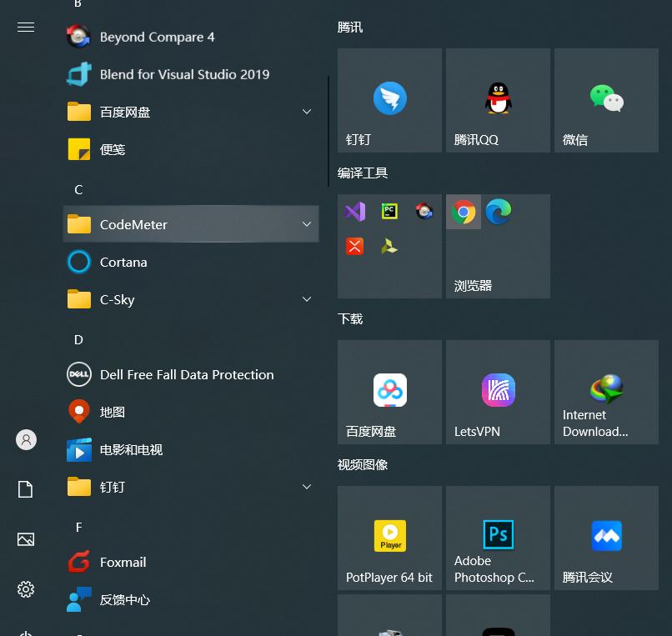Expand the CodeMeter folder

click(306, 224)
